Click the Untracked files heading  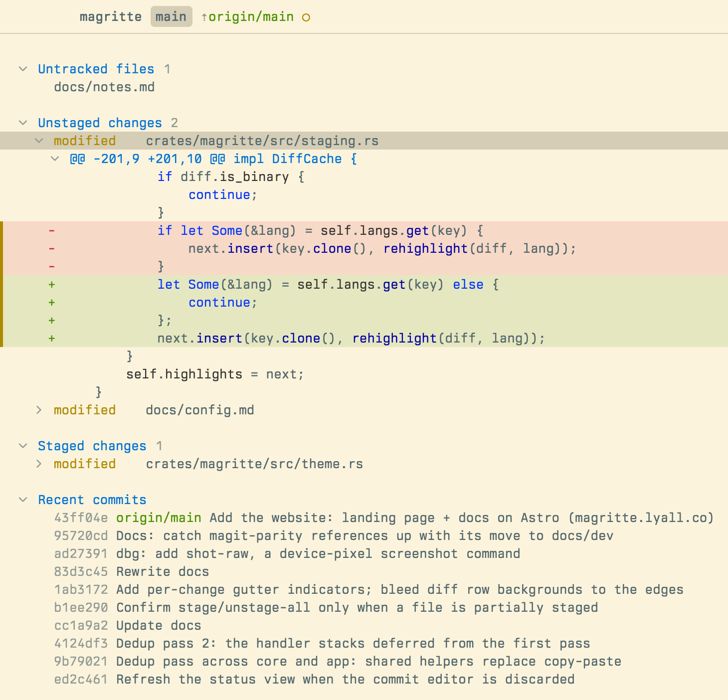point(96,69)
